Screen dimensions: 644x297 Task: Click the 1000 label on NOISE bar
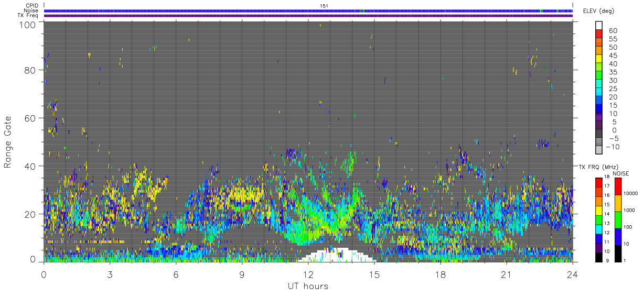(x=630, y=211)
